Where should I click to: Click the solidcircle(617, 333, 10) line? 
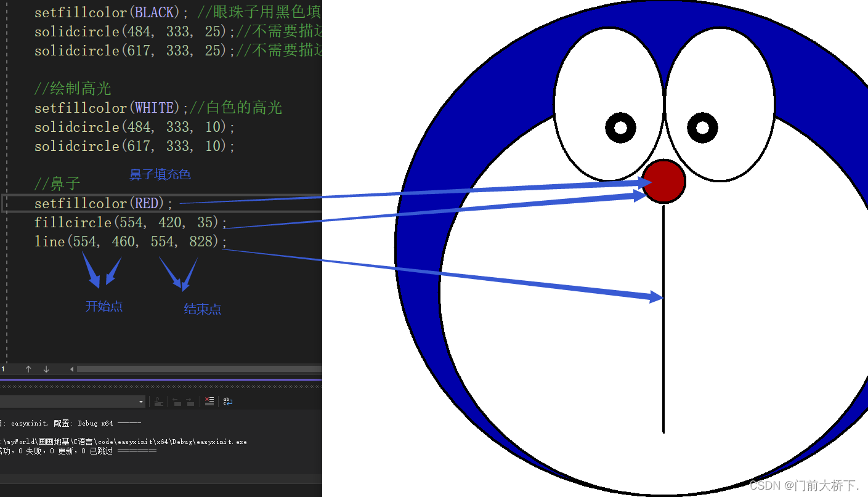135,146
